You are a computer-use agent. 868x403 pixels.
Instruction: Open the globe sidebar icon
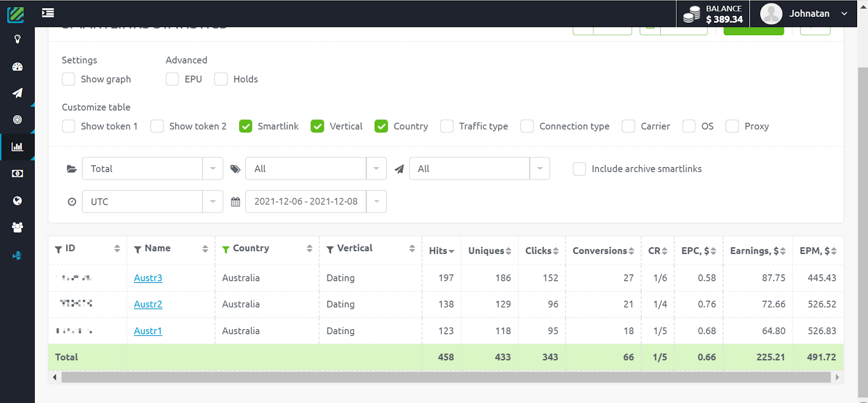17,201
